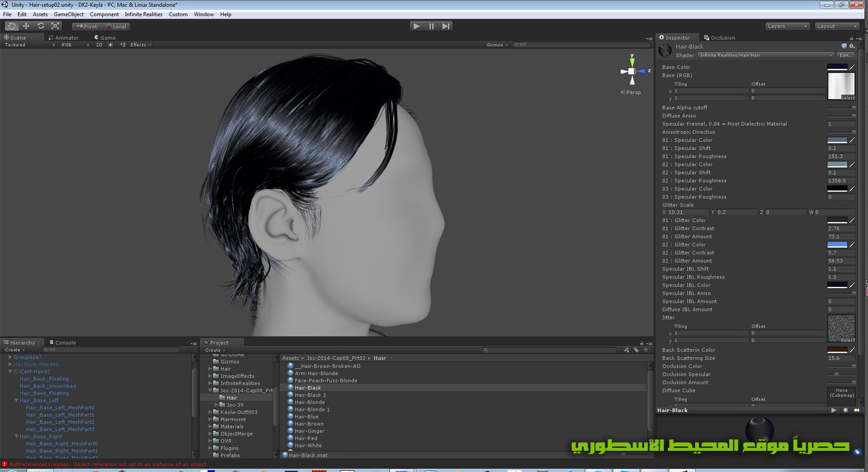Toggle preview lighting in Hair-Black preview
Image resolution: width=868 pixels, height=472 pixels.
[x=857, y=410]
